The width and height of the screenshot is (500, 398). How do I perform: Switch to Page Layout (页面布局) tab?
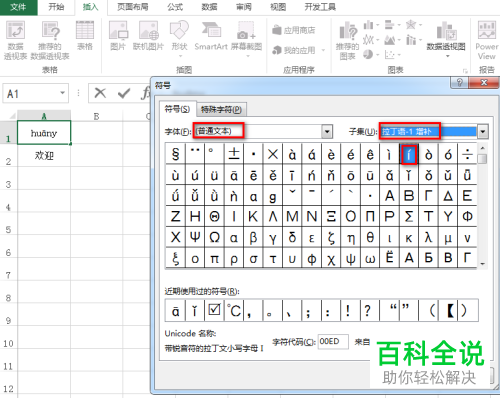pos(132,7)
